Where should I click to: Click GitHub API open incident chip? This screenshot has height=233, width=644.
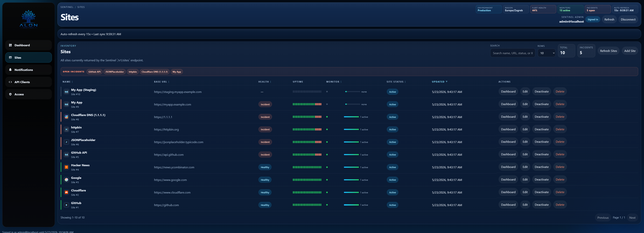pyautogui.click(x=94, y=72)
